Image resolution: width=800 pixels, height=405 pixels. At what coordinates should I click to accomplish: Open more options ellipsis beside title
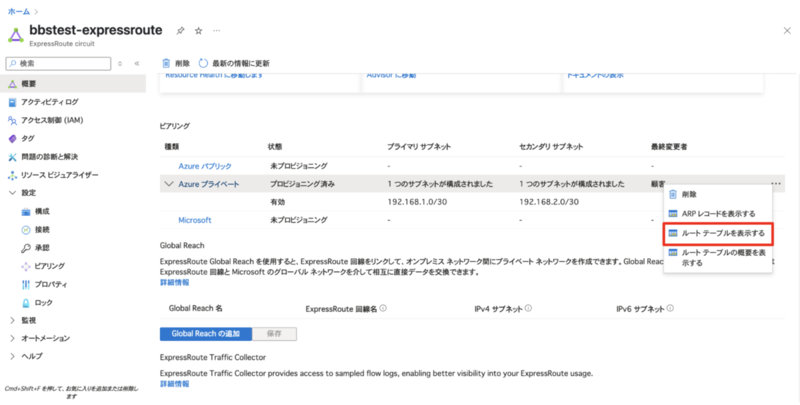click(x=217, y=31)
